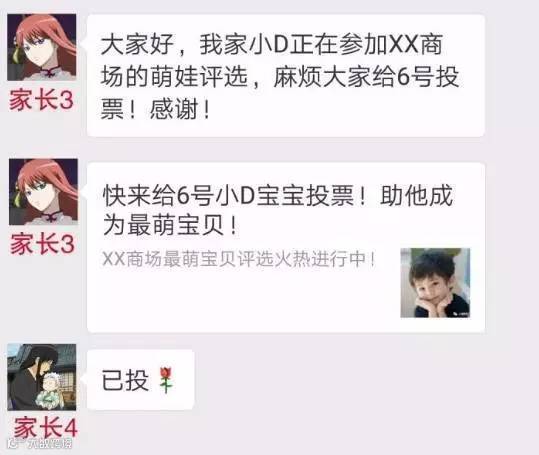539x455 pixels.
Task: Click the 家长4 name label
Action: pos(45,427)
